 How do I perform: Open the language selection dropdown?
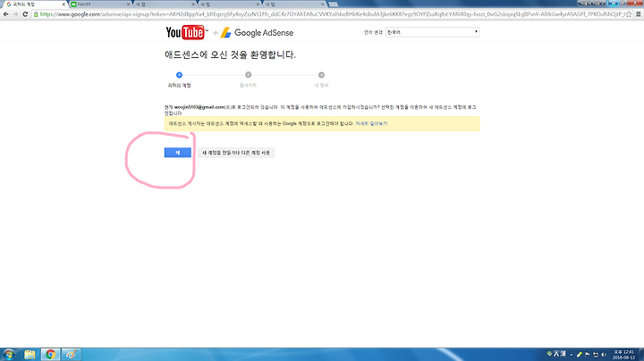[433, 32]
